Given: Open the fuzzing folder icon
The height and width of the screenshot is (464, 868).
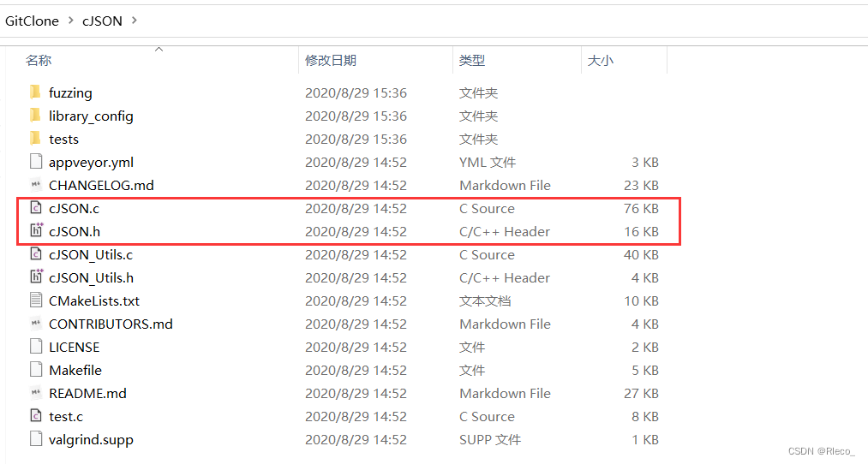Looking at the screenshot, I should click(x=35, y=92).
